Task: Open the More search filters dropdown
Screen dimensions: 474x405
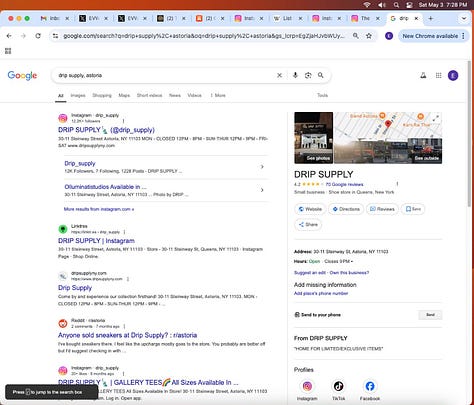Action: pyautogui.click(x=218, y=95)
